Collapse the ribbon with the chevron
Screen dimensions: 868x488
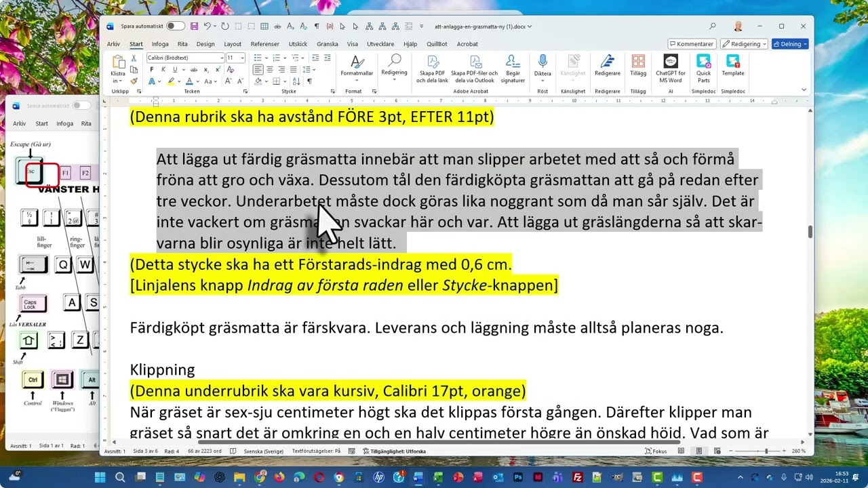tap(804, 89)
